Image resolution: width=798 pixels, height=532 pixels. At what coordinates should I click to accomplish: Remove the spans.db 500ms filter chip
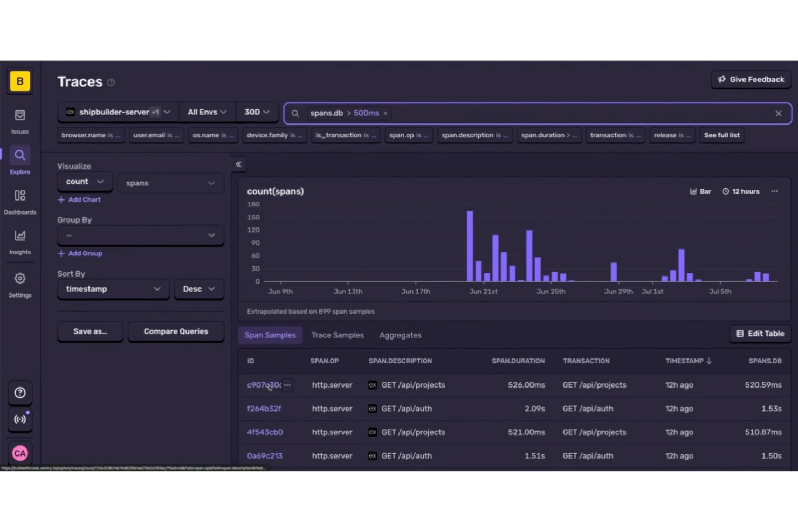click(x=385, y=113)
